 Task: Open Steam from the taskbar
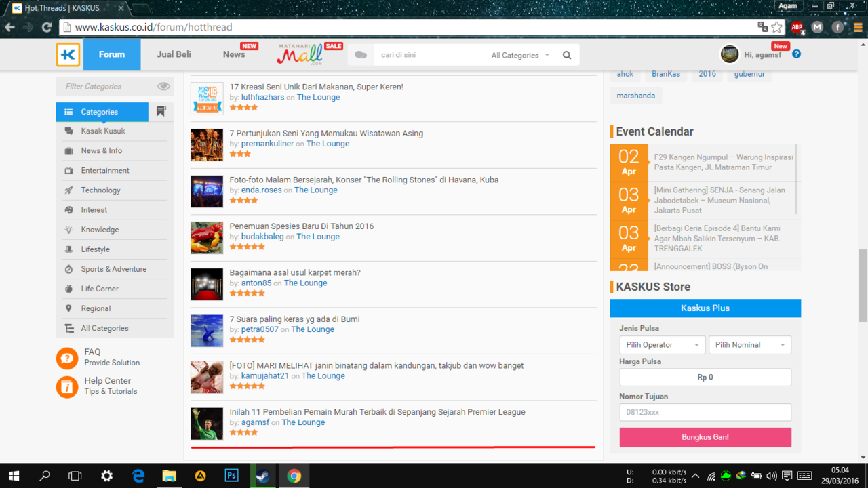(262, 476)
